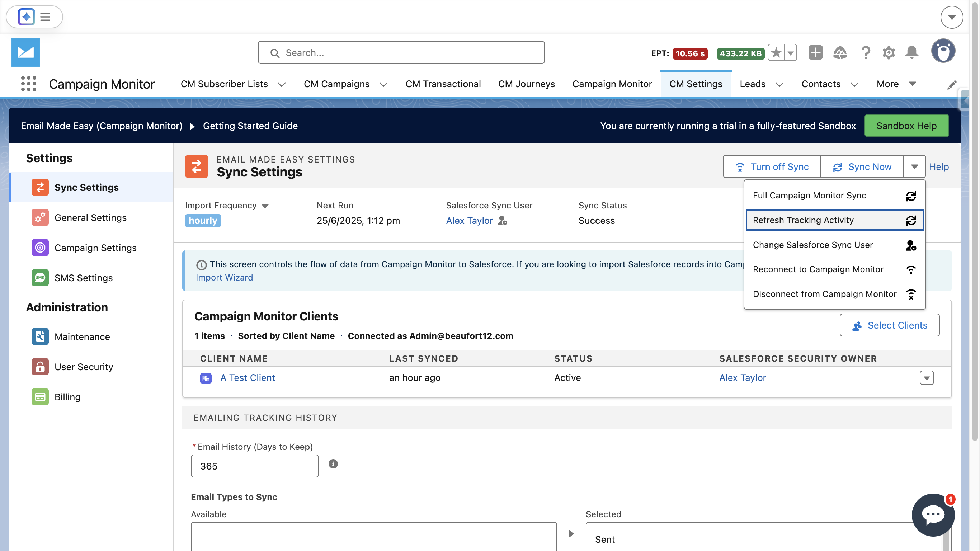980x551 pixels.
Task: Open the More navigation dropdown
Action: click(896, 84)
